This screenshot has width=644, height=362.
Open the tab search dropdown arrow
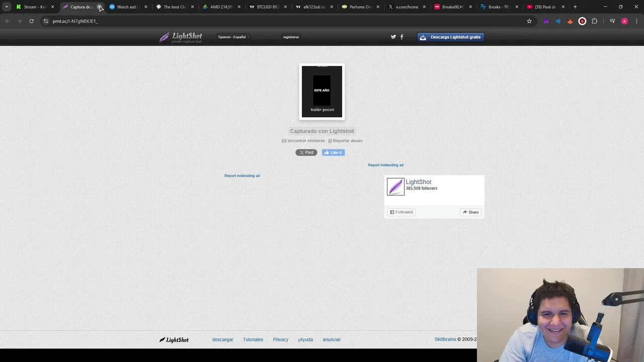[7, 7]
